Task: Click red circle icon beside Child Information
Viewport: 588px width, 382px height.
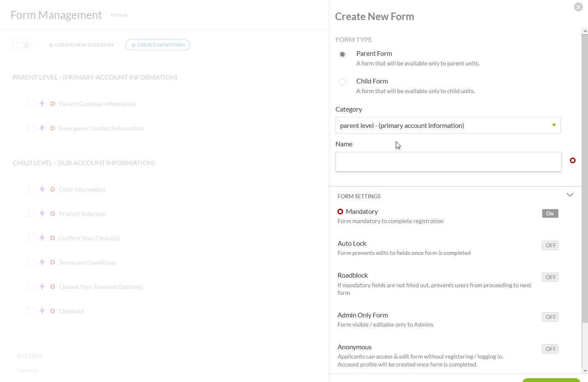Action: [x=53, y=190]
